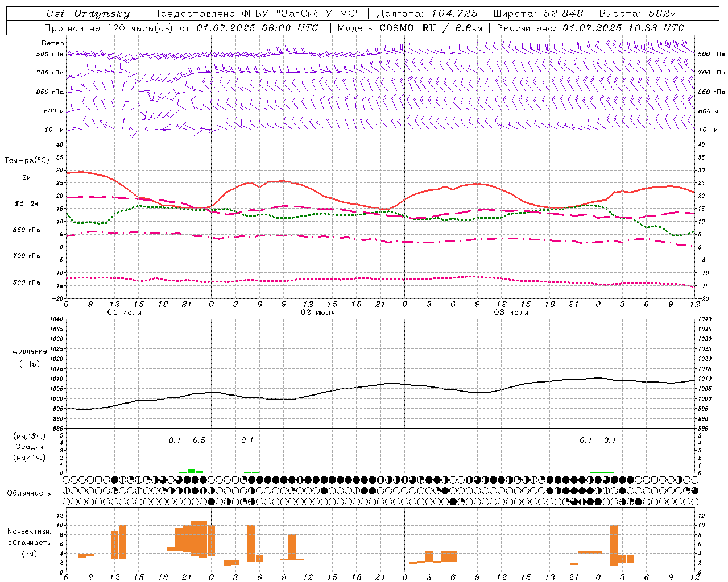Click "700 гПа" in the temperature legend
The height and width of the screenshot is (582, 728).
point(27,256)
